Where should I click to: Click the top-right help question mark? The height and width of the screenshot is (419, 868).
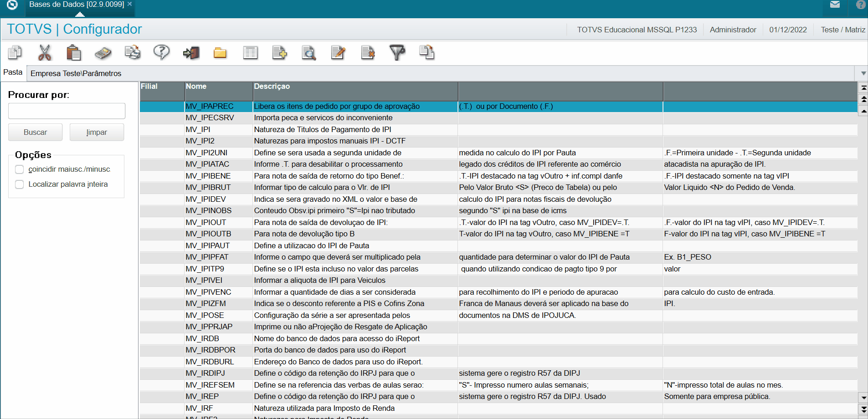click(861, 5)
